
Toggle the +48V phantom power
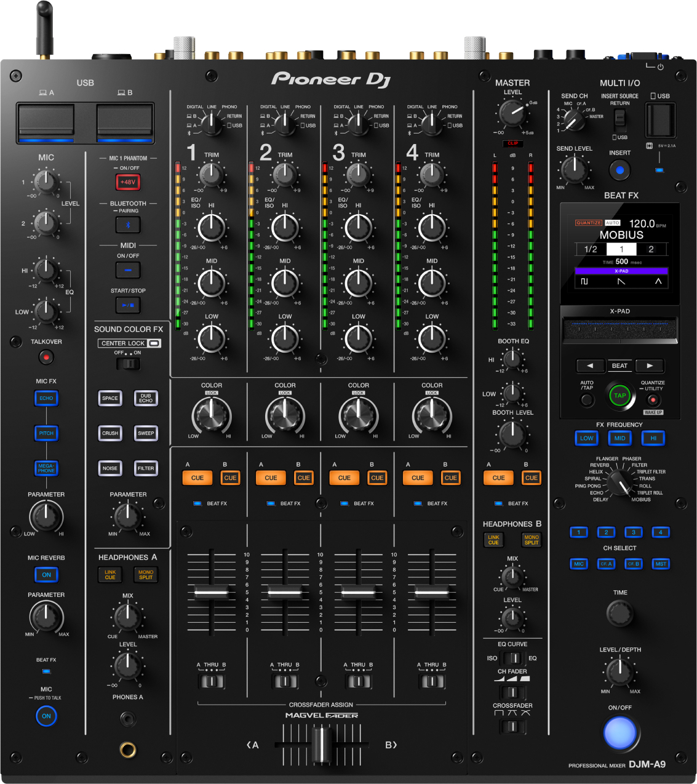tap(127, 182)
